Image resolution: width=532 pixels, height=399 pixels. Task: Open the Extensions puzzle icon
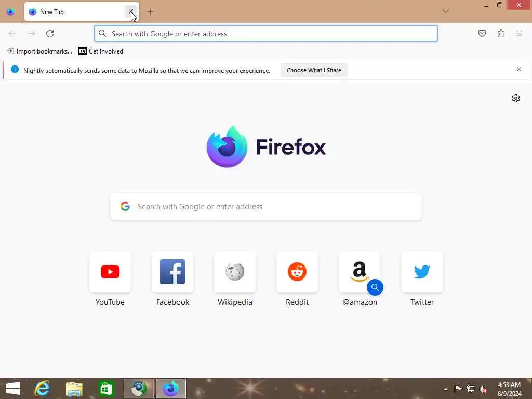click(501, 33)
